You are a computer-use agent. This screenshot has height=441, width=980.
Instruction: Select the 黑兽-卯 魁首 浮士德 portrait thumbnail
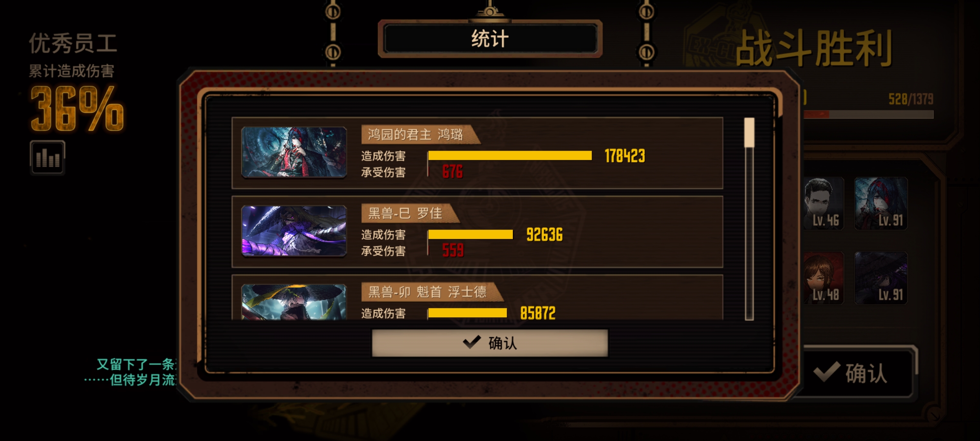coord(294,302)
